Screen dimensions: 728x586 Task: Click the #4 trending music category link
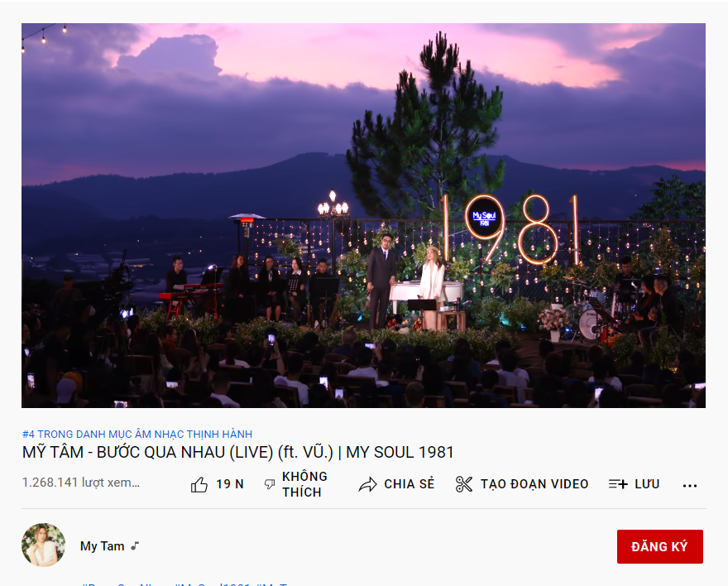[x=137, y=435]
